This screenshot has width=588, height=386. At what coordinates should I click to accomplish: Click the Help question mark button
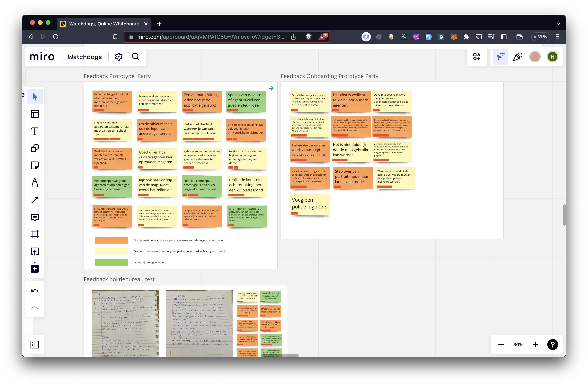click(553, 345)
